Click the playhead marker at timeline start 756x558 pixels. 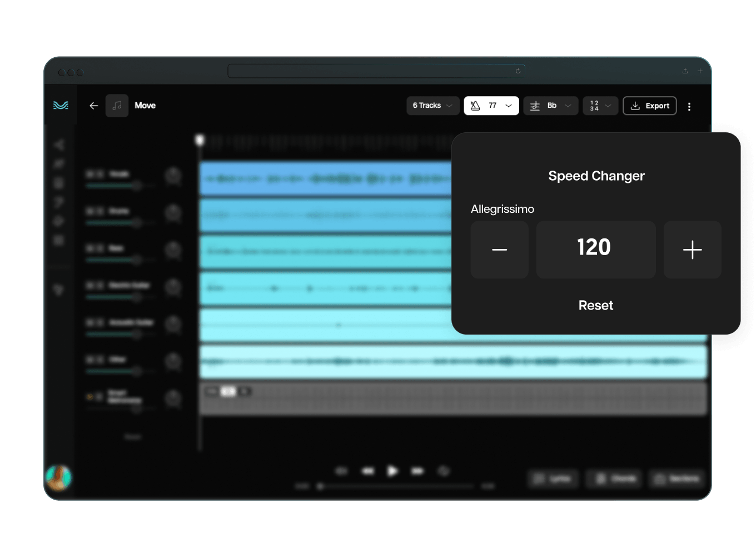(x=200, y=140)
